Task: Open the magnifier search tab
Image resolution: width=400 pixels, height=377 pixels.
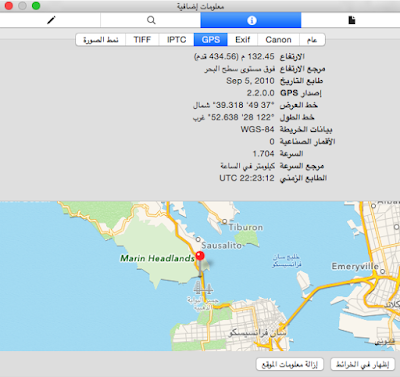Action: pos(151,20)
